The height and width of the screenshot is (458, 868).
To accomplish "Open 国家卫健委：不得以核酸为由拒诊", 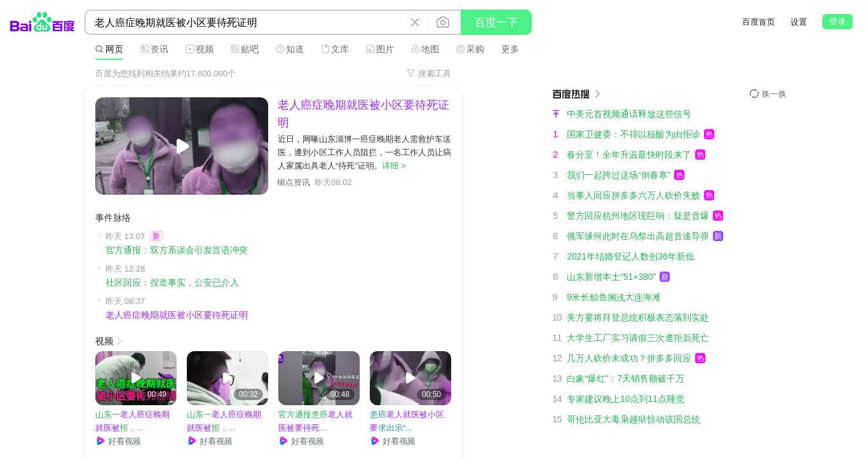I will coord(634,134).
